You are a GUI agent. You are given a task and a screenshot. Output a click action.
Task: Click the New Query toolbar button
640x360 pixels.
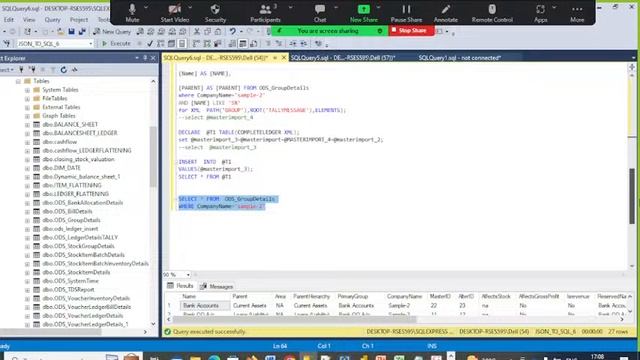[112, 31]
